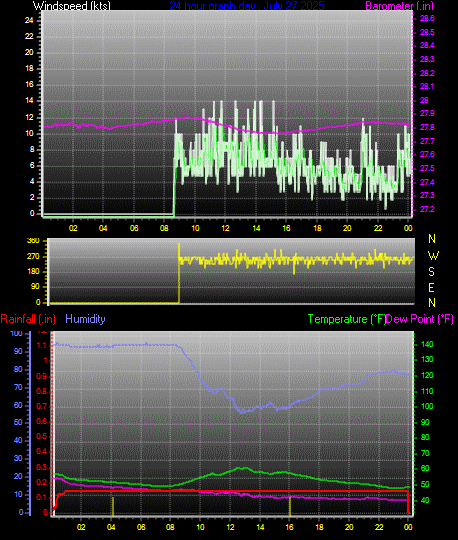Click wind direction scale value 90
The image size is (458, 540).
[35, 287]
